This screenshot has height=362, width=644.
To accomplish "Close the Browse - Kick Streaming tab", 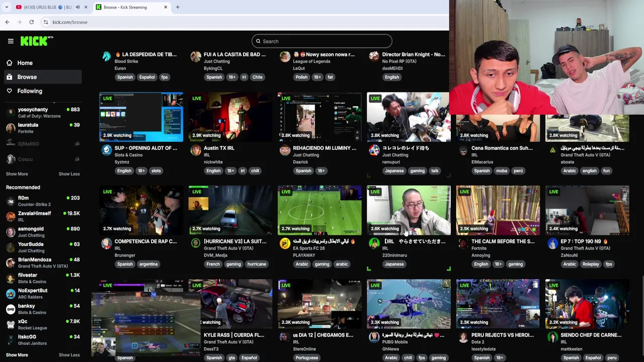I will click(166, 7).
